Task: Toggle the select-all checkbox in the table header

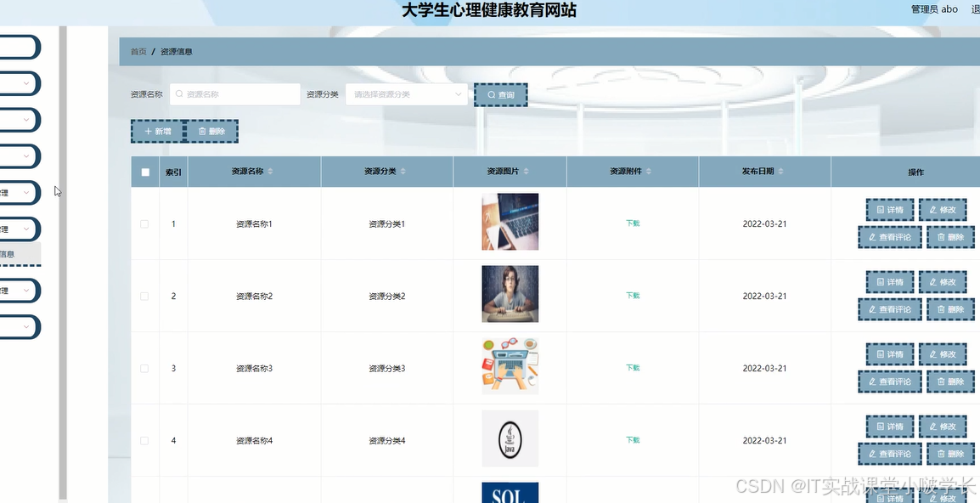Action: coord(145,172)
